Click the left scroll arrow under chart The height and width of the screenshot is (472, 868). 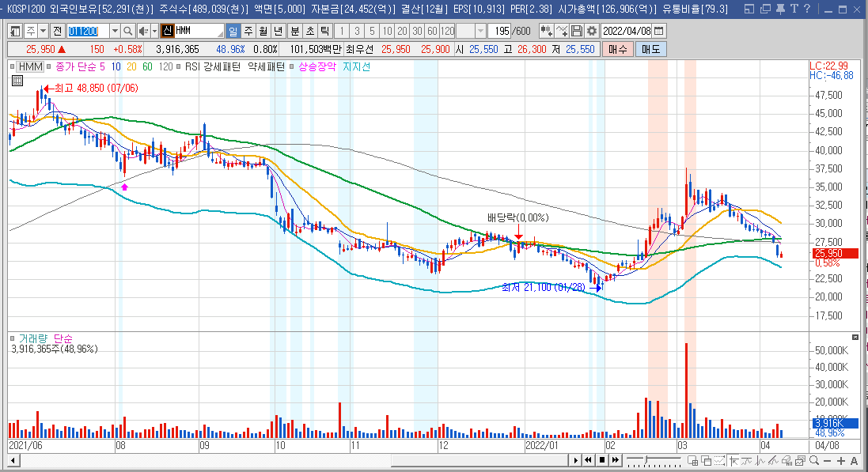tap(13, 460)
